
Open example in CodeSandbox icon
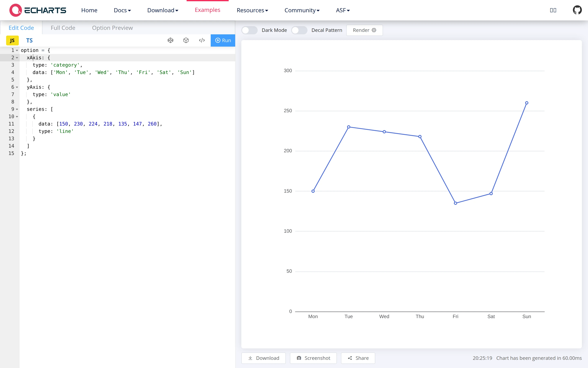pyautogui.click(x=186, y=40)
